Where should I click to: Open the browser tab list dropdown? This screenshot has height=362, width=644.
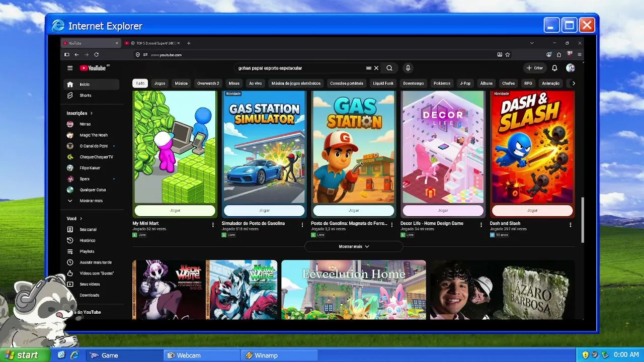[532, 43]
